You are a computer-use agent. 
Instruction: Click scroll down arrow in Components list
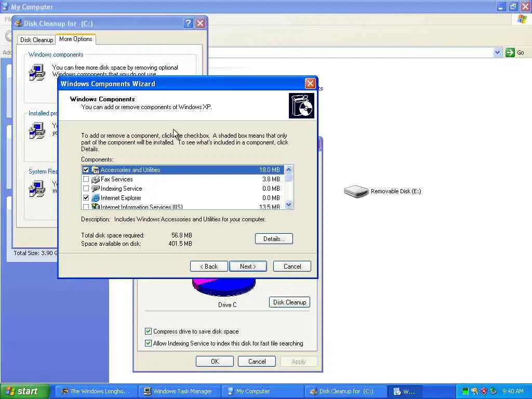pos(288,205)
